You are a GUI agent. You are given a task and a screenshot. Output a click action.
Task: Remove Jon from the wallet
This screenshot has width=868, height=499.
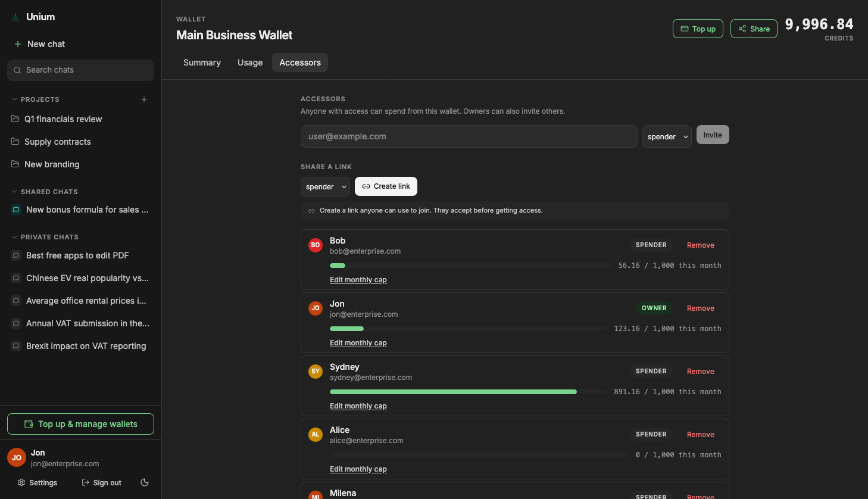[701, 308]
